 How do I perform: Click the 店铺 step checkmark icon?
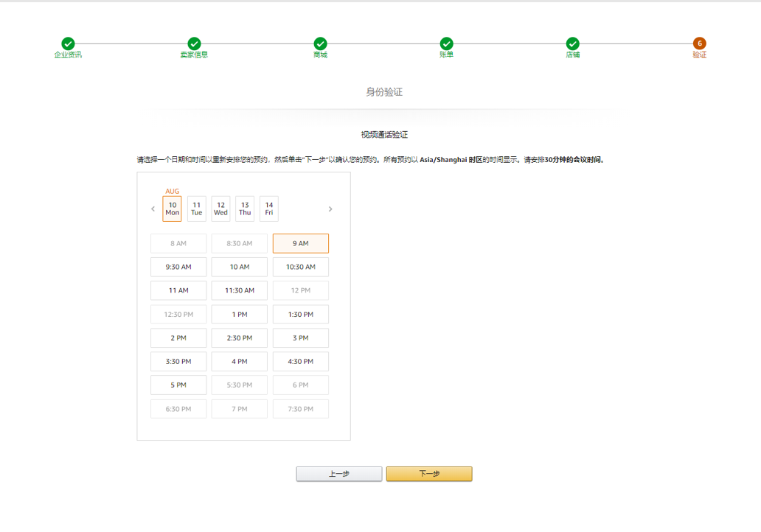coord(573,43)
